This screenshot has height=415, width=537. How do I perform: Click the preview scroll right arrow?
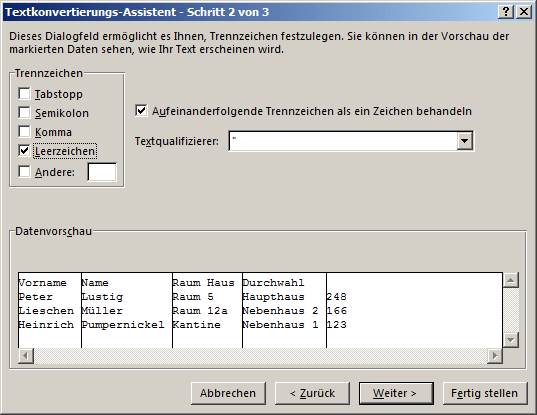pos(495,356)
